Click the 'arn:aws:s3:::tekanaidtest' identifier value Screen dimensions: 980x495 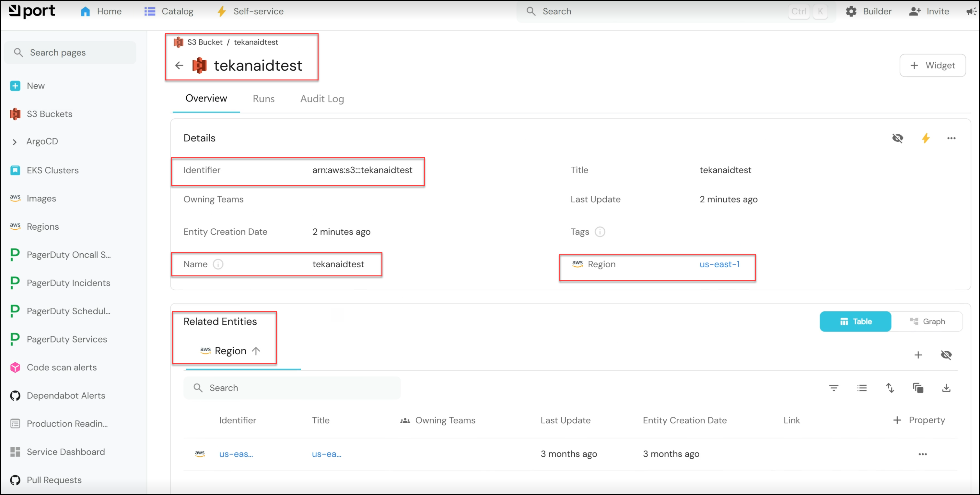click(x=362, y=170)
